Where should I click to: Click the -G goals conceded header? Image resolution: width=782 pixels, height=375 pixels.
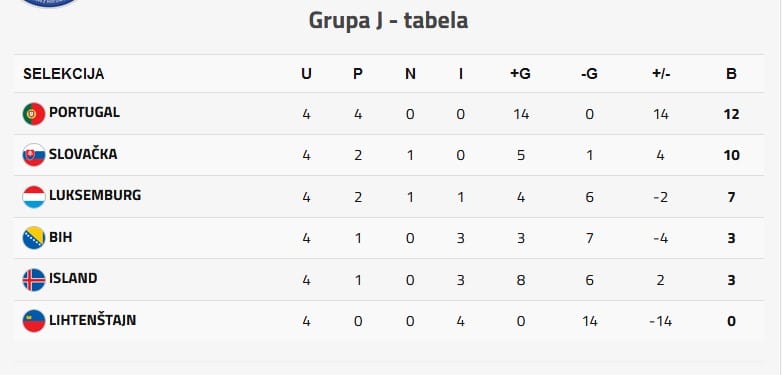point(589,74)
